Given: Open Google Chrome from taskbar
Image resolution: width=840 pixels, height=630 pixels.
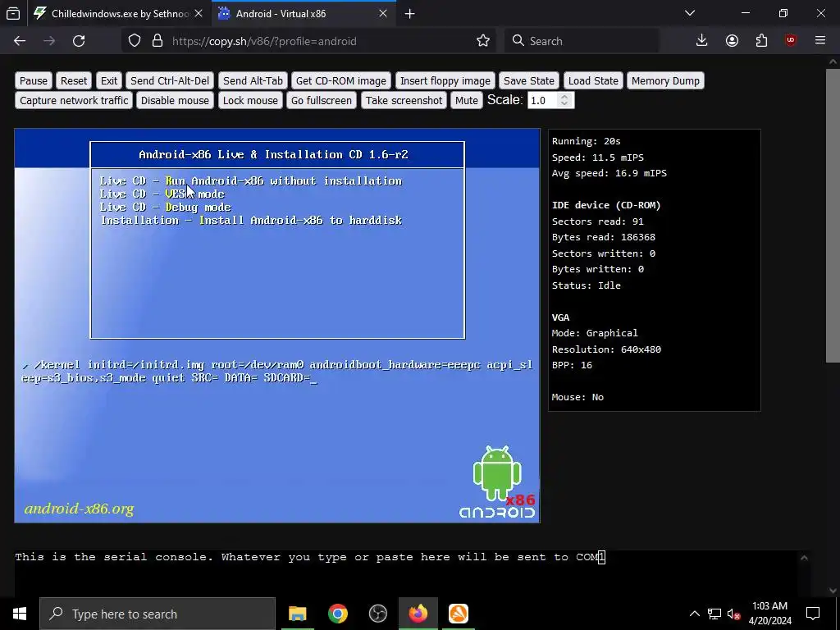Looking at the screenshot, I should pyautogui.click(x=337, y=614).
